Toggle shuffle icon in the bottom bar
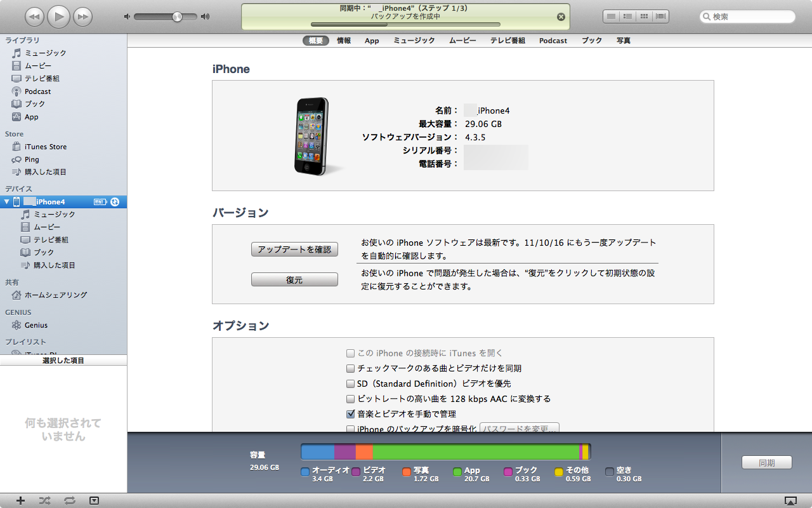 (44, 500)
